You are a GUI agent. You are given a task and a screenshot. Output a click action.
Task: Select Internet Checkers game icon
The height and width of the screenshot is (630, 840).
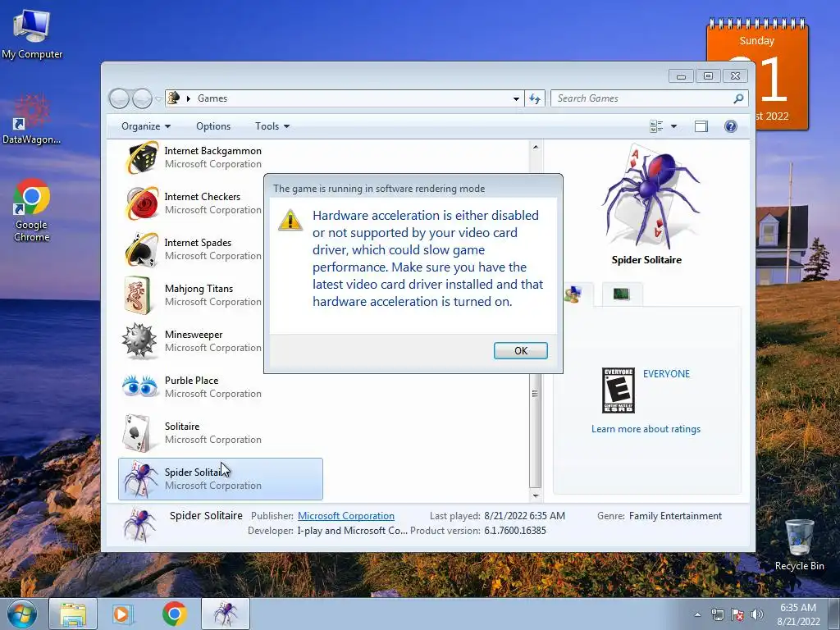point(142,203)
